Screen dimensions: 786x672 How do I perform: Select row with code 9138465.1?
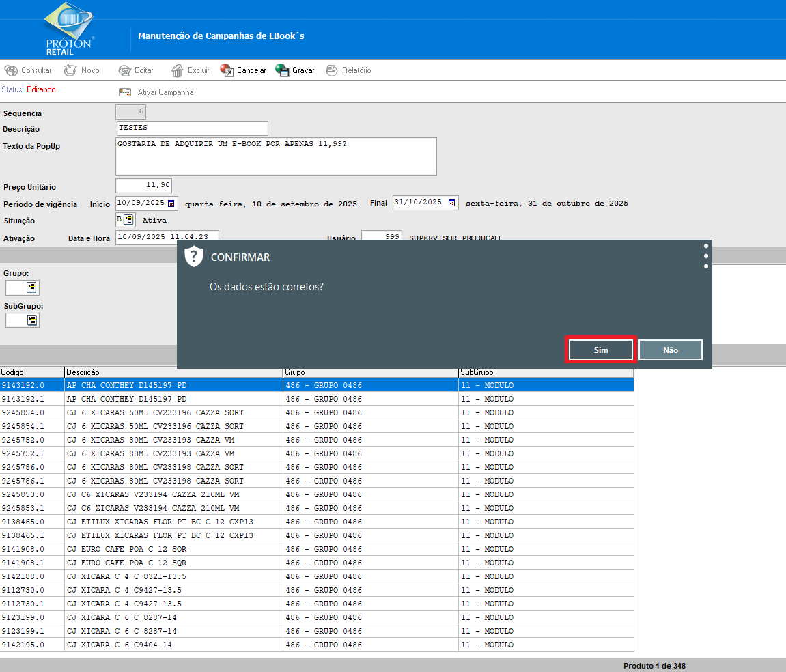point(317,535)
